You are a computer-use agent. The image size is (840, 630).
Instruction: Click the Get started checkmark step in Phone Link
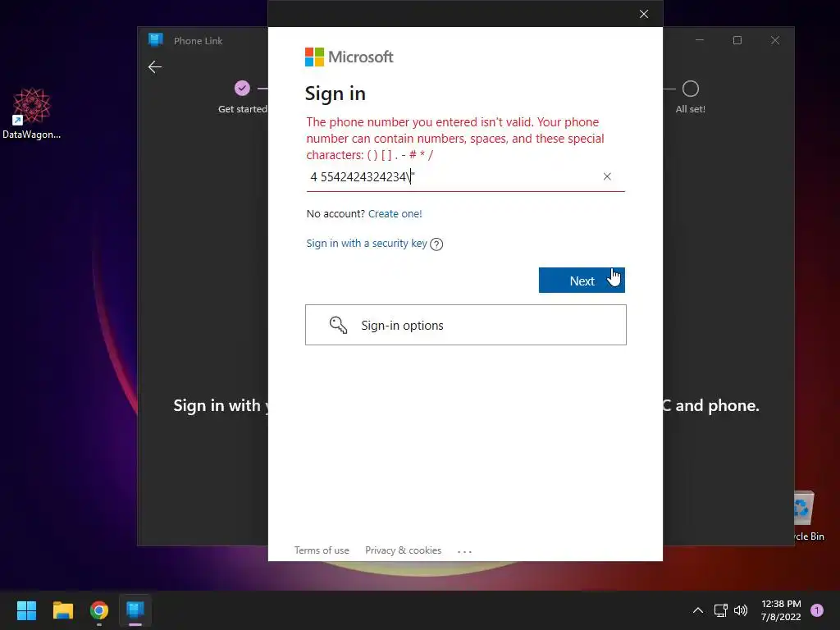(242, 88)
